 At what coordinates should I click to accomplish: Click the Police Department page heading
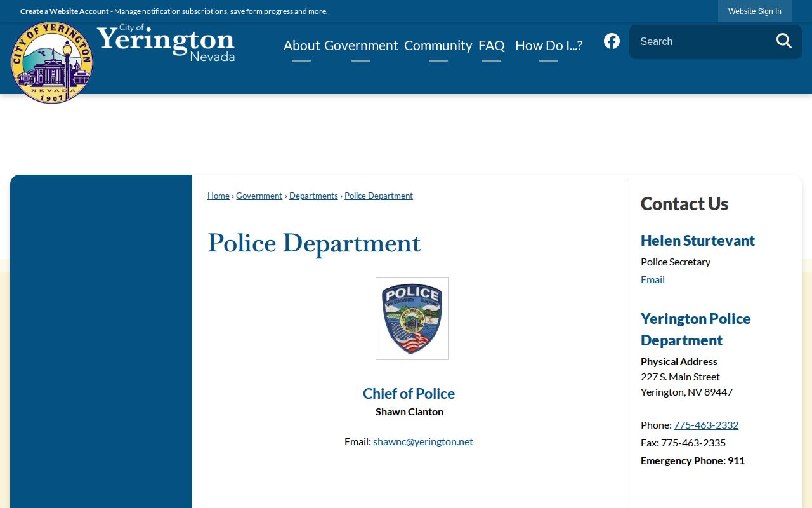pyautogui.click(x=314, y=244)
